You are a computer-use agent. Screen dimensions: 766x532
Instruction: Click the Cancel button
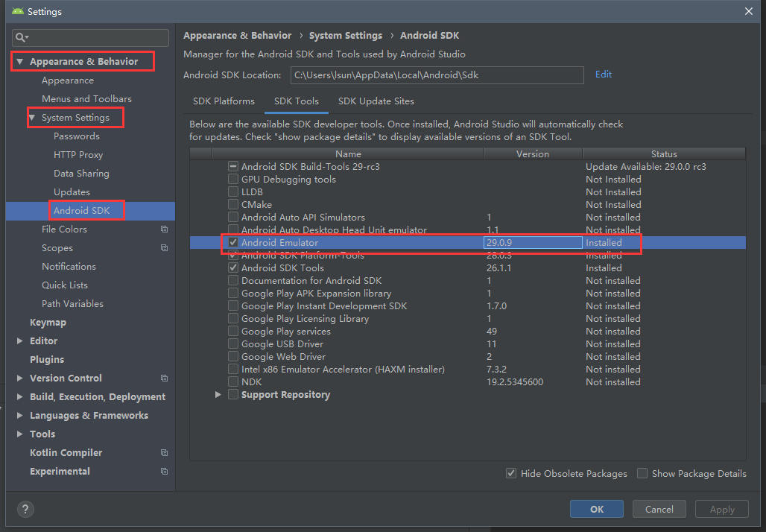[659, 509]
